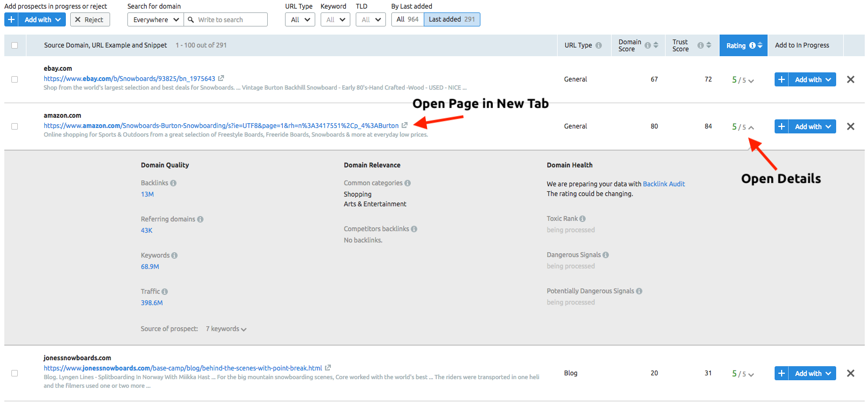Click Reject button
This screenshot has width=868, height=404.
tap(90, 19)
